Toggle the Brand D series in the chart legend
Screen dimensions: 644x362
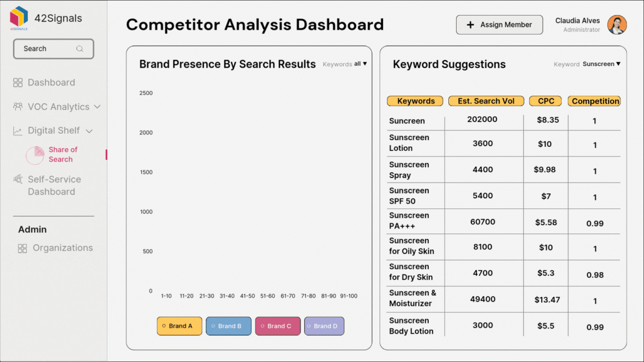(x=324, y=326)
